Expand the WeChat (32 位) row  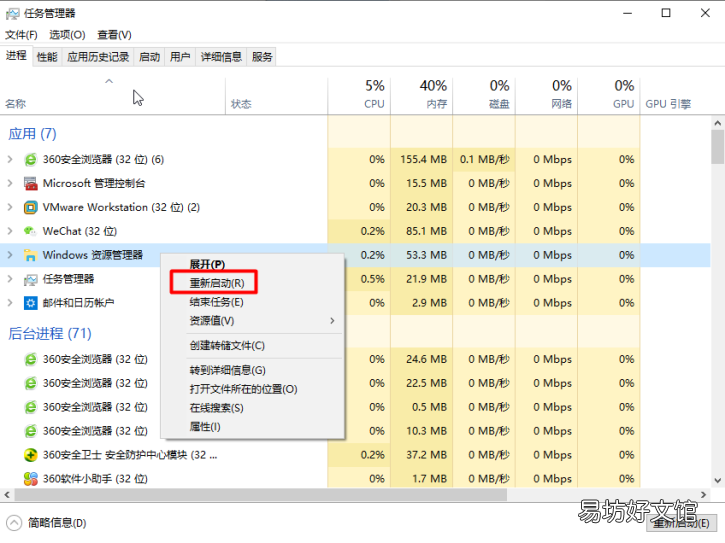[10, 231]
